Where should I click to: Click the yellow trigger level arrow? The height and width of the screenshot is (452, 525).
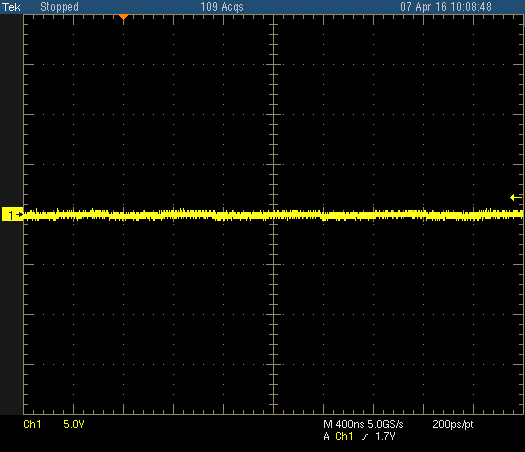pyautogui.click(x=516, y=198)
